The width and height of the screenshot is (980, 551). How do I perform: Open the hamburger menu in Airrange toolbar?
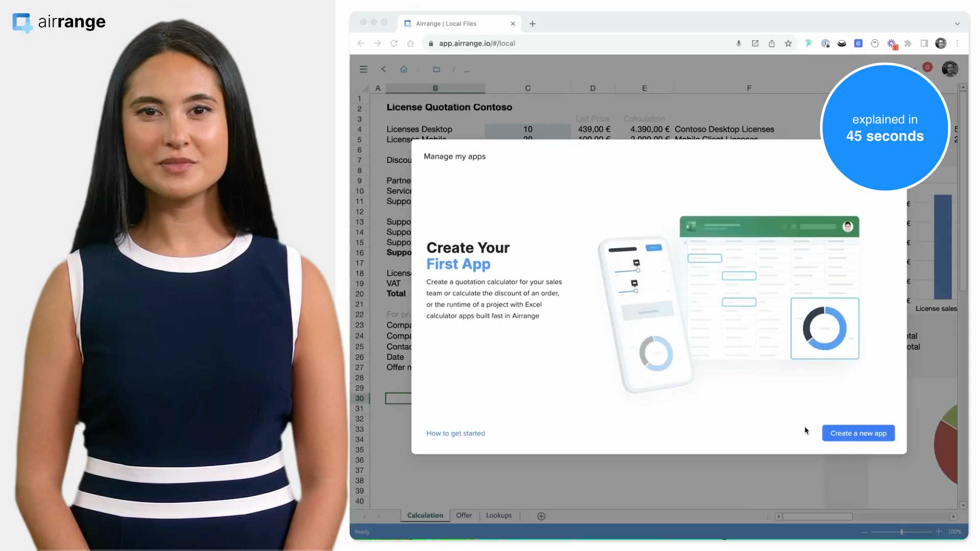point(363,69)
